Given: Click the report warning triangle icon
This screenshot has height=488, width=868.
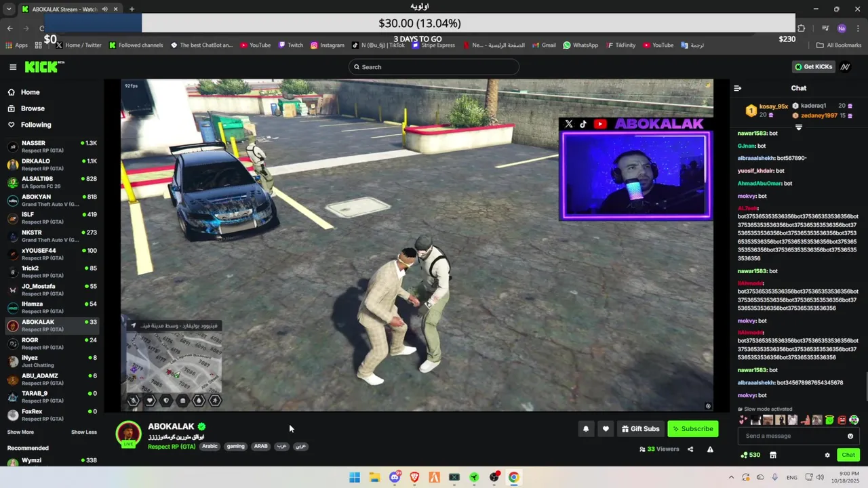Looking at the screenshot, I should point(710,449).
